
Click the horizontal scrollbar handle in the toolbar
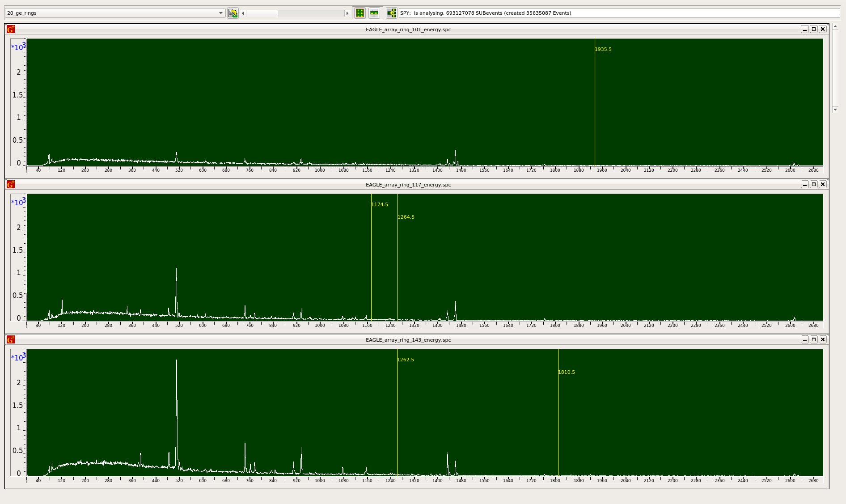(x=262, y=13)
